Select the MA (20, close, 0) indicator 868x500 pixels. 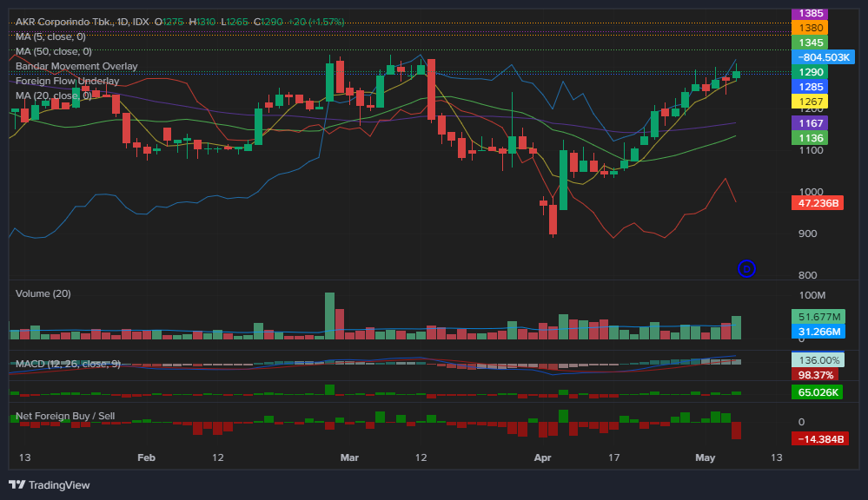point(56,95)
